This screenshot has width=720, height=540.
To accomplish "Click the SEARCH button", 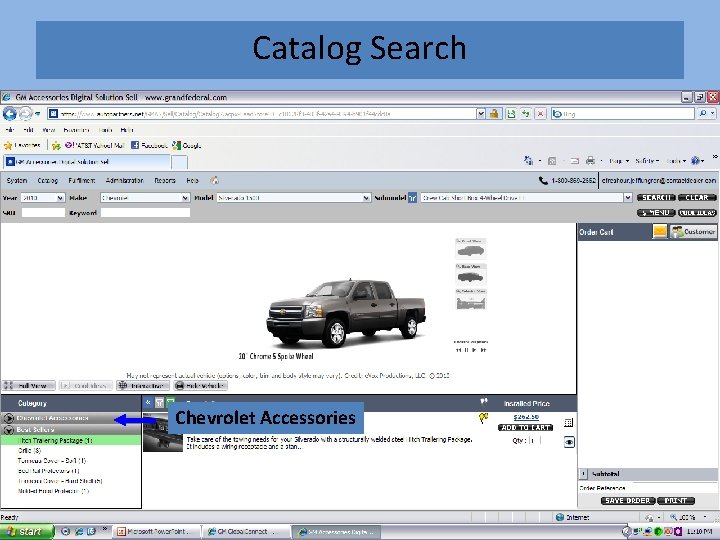I will (656, 197).
